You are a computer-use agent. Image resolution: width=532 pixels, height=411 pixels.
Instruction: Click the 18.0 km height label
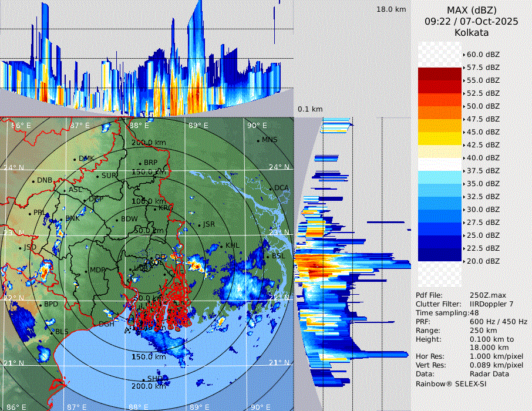(391, 9)
